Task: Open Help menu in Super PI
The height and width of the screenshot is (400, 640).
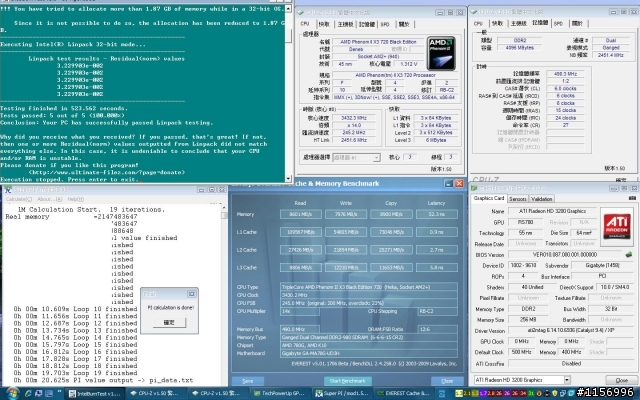Action: coord(76,199)
